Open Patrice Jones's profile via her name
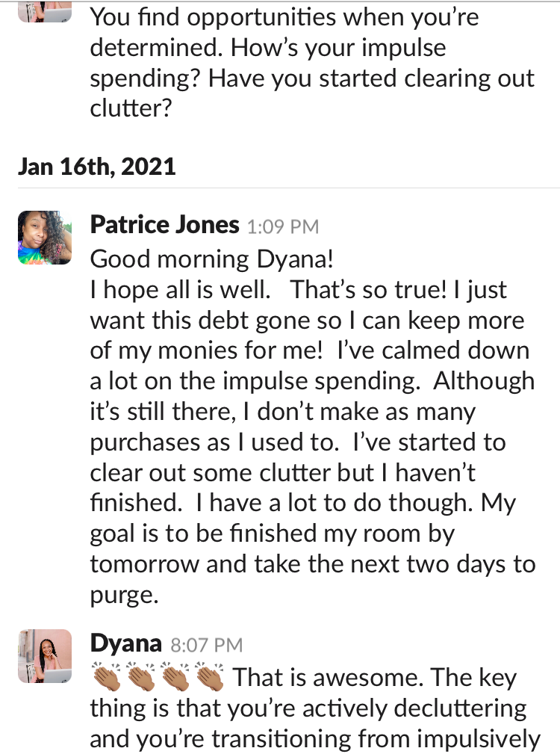The height and width of the screenshot is (754, 560). point(164,224)
